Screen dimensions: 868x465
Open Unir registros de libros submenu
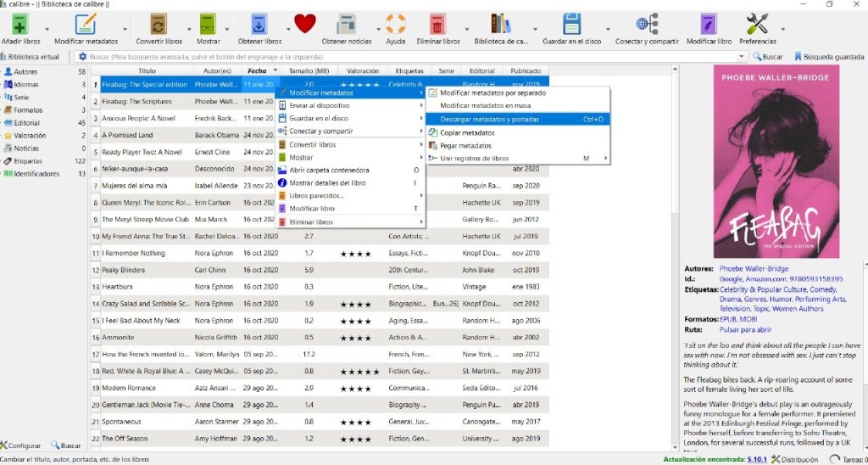[x=474, y=158]
